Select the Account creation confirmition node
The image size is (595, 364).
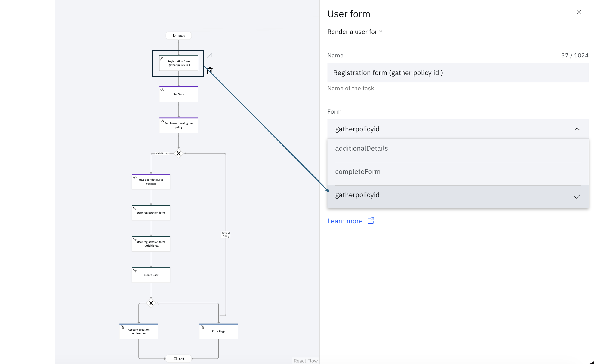(x=139, y=331)
